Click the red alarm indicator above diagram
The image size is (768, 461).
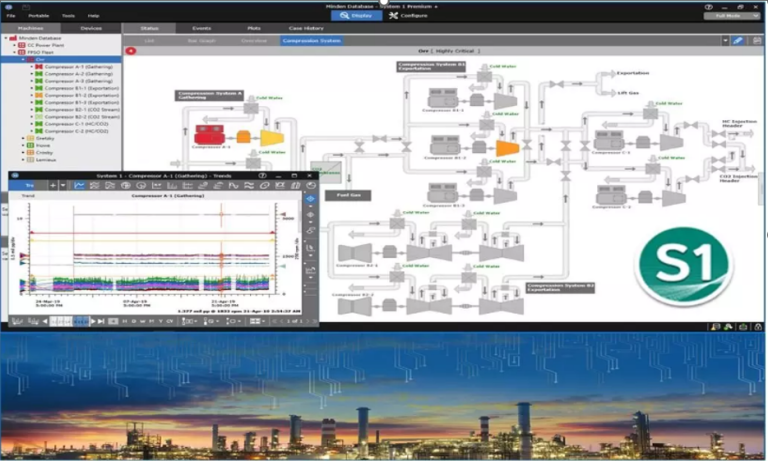coord(131,50)
